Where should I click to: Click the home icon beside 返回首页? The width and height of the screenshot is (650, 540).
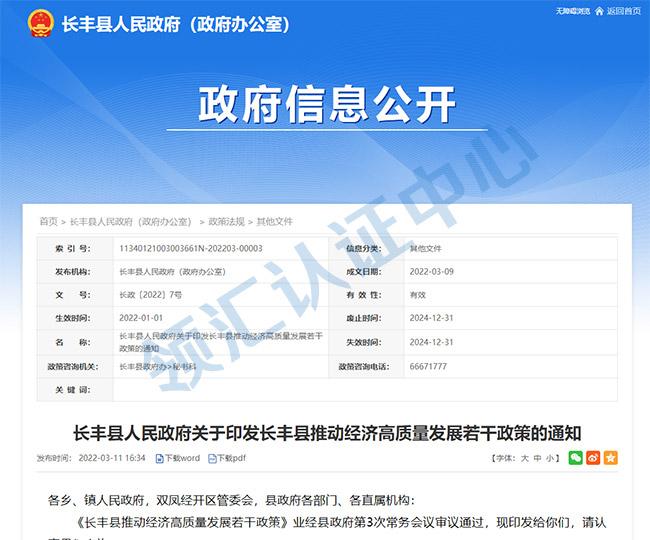(599, 11)
